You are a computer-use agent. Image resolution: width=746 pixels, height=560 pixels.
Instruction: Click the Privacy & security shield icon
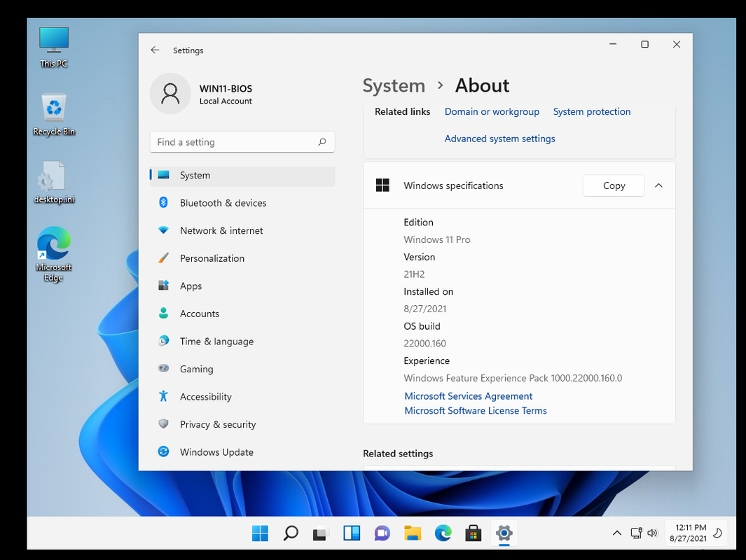163,423
